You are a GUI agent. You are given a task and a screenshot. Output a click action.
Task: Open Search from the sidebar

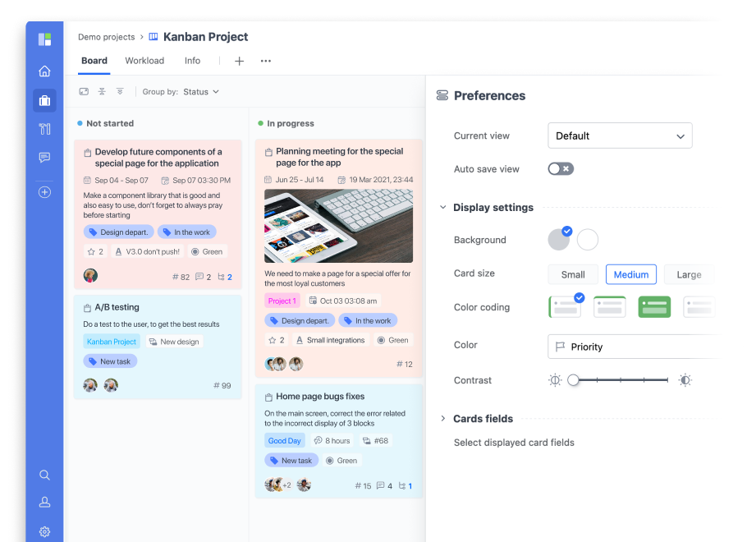[x=44, y=475]
